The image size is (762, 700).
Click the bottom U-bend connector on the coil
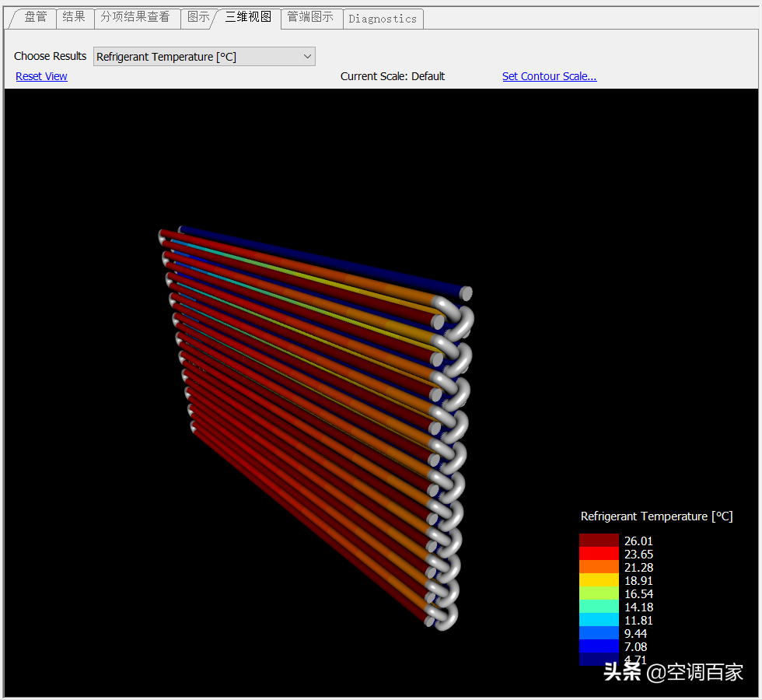pos(442,616)
